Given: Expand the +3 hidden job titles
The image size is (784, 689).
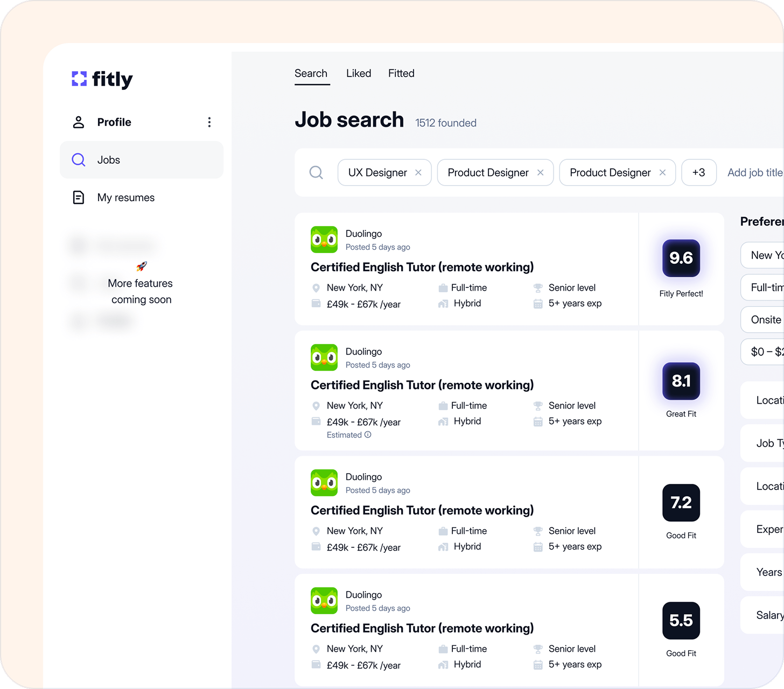Looking at the screenshot, I should (698, 172).
